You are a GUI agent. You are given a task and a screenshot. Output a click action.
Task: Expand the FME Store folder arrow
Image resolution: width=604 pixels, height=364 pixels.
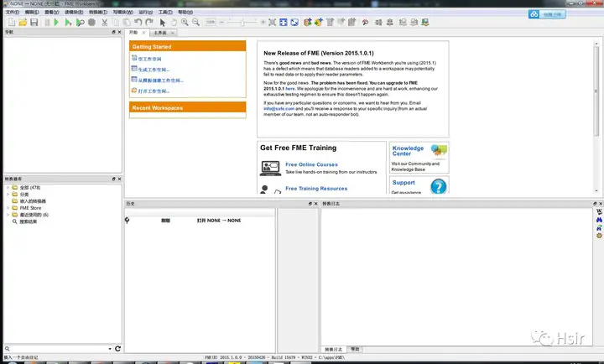(x=8, y=208)
